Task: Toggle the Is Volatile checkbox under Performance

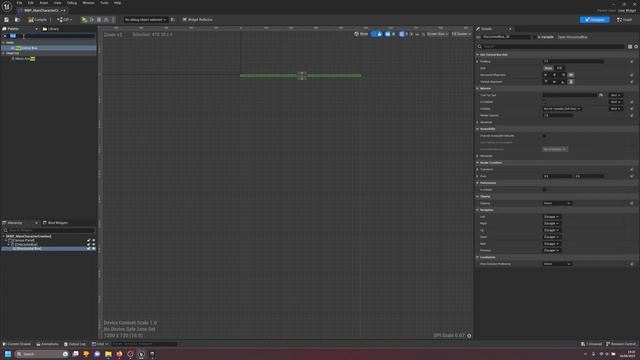Action: click(x=544, y=190)
